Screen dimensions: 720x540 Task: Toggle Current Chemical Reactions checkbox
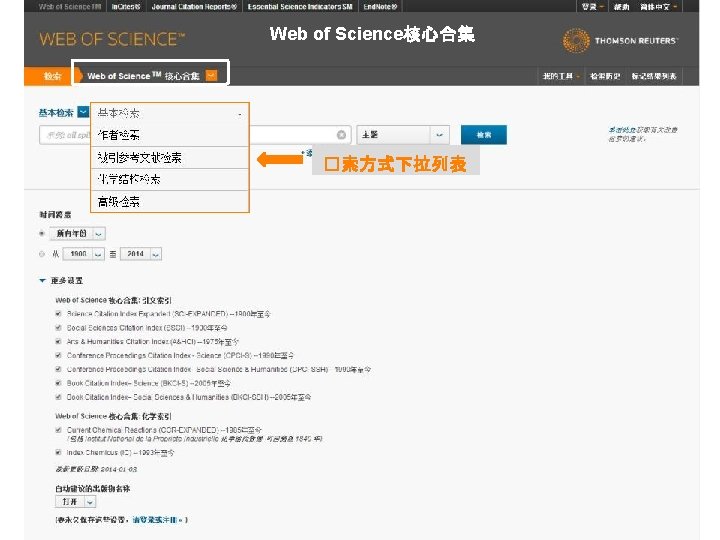click(x=58, y=430)
